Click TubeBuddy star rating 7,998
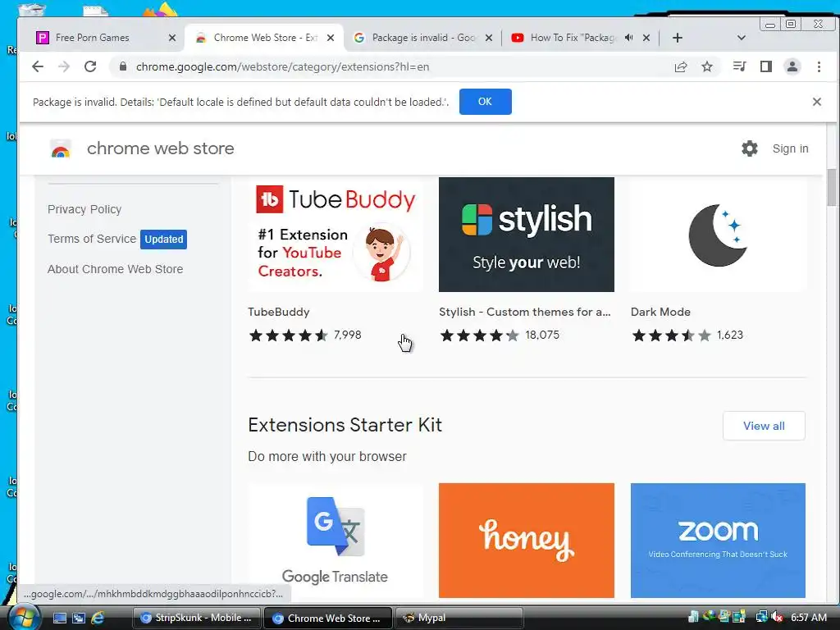 pyautogui.click(x=305, y=336)
